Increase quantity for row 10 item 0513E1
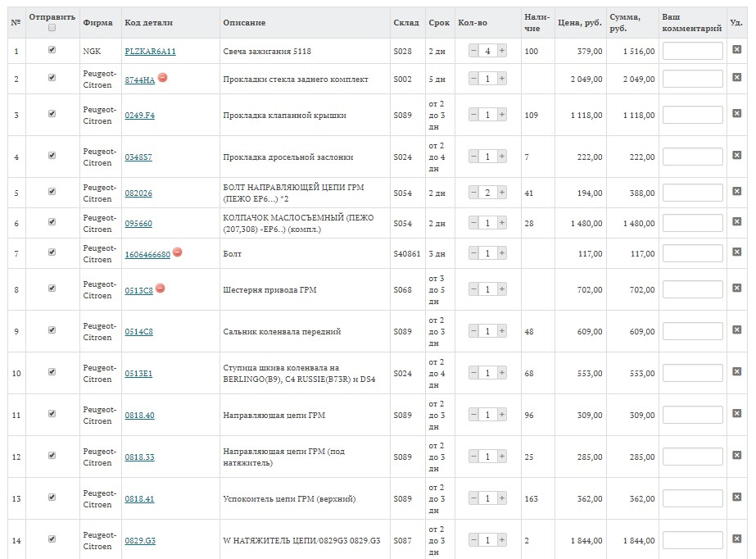 click(501, 373)
